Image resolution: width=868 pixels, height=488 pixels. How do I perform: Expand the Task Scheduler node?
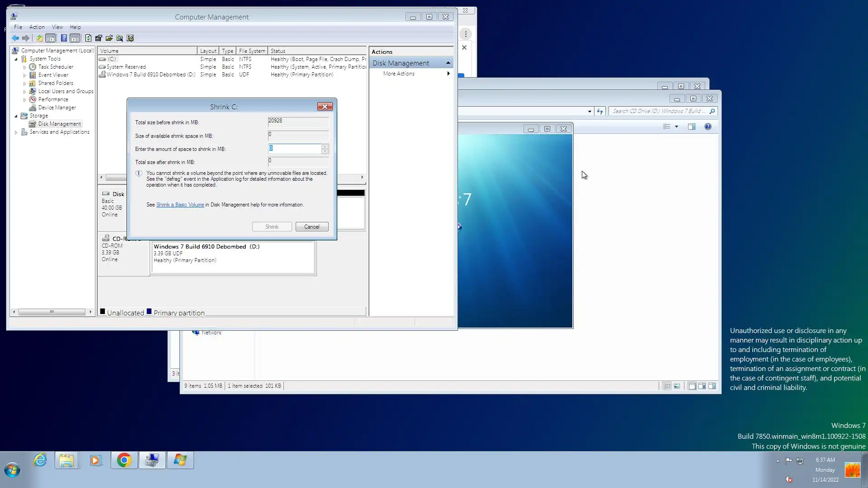pos(24,67)
